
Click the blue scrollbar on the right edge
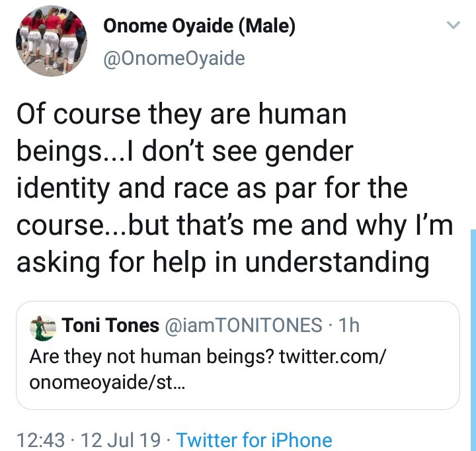(x=473, y=331)
